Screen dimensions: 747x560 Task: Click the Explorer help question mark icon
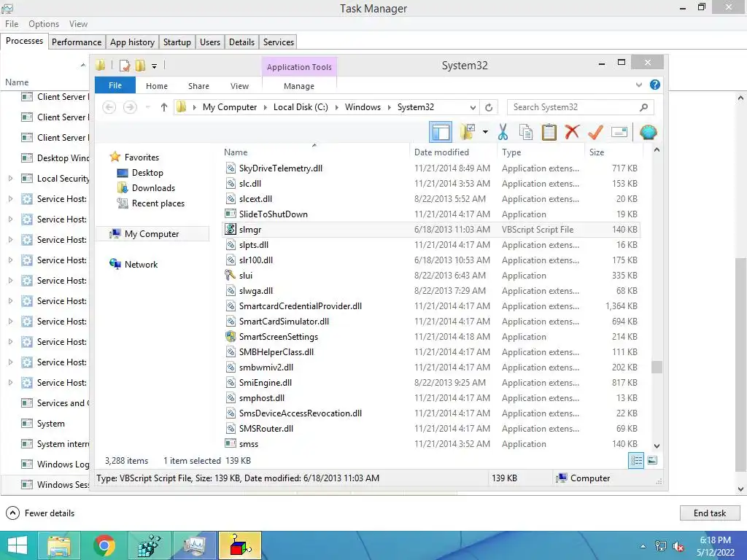pyautogui.click(x=655, y=85)
